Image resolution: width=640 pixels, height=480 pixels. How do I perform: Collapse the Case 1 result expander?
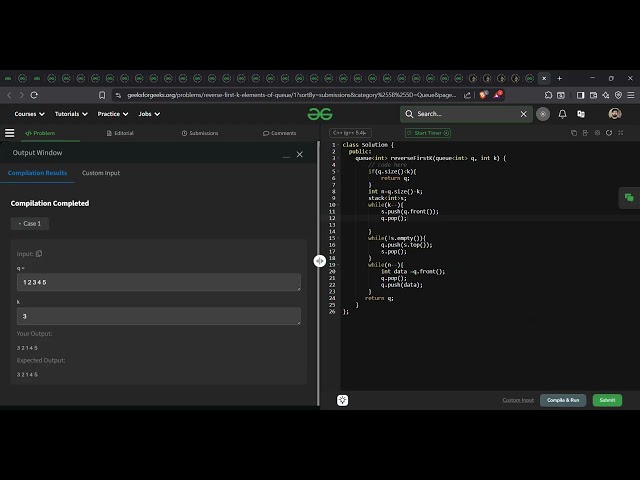point(29,224)
